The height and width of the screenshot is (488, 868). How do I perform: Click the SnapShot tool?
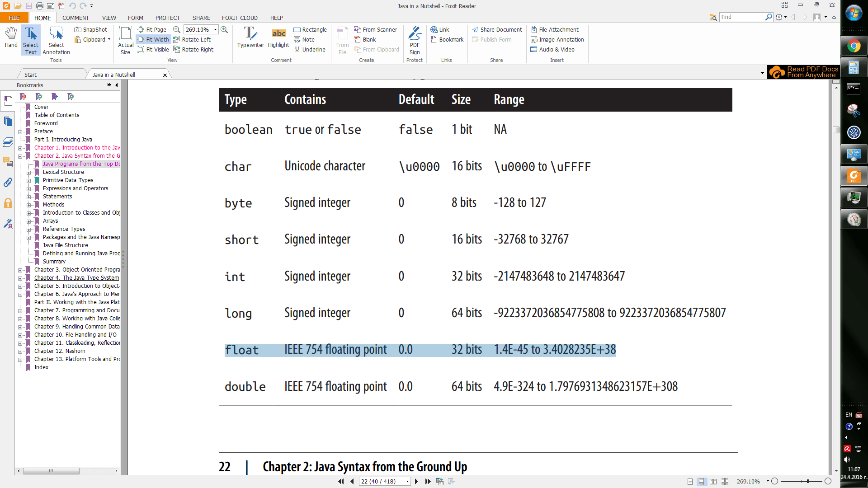coord(91,29)
